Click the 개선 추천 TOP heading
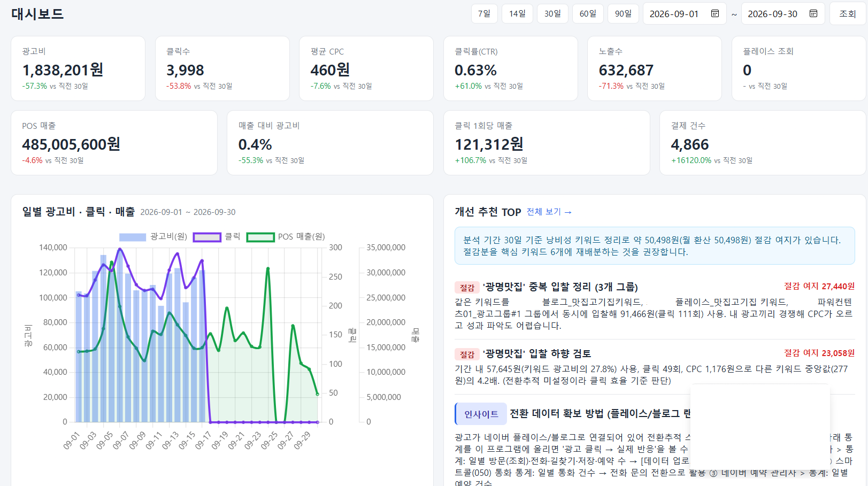868x486 pixels. pyautogui.click(x=488, y=212)
